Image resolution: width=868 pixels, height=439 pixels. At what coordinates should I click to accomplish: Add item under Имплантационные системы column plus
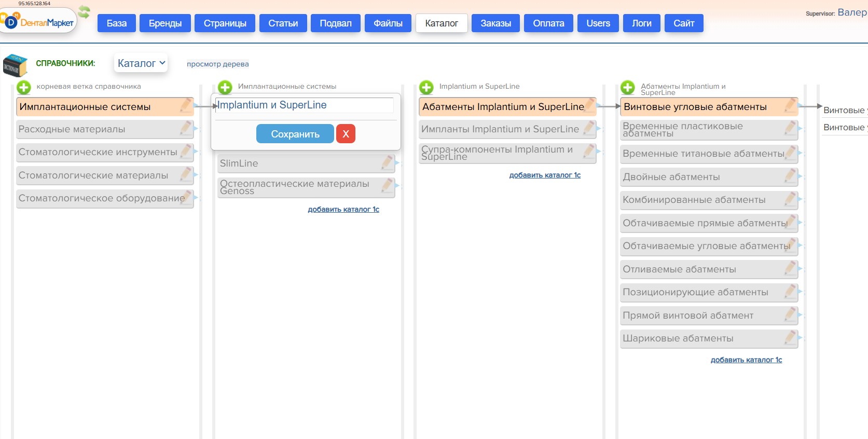[225, 87]
